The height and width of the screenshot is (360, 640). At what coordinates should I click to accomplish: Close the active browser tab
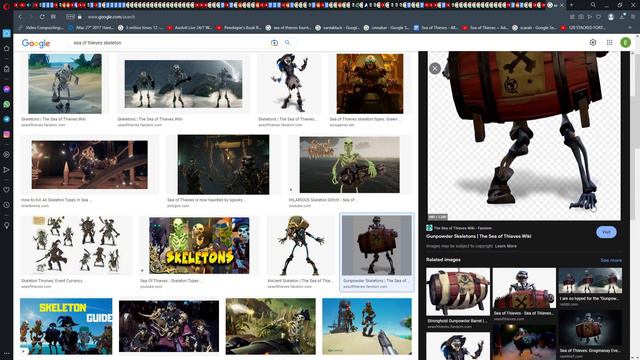(562, 5)
